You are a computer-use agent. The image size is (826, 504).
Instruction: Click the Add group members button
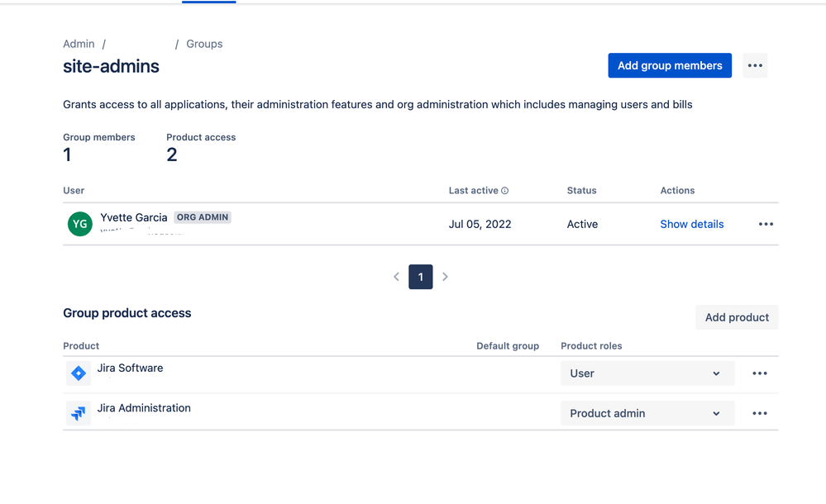point(670,65)
